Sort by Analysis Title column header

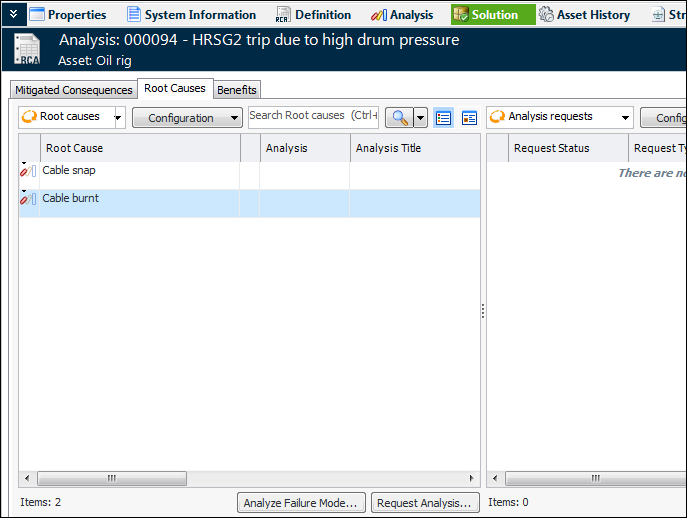415,148
